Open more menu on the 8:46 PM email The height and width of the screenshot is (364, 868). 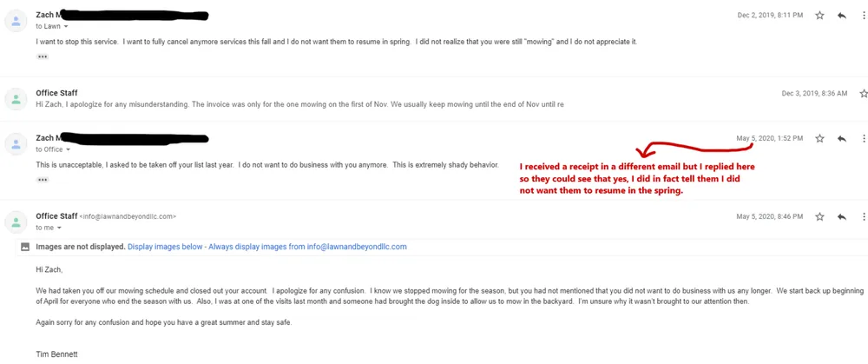pyautogui.click(x=864, y=216)
